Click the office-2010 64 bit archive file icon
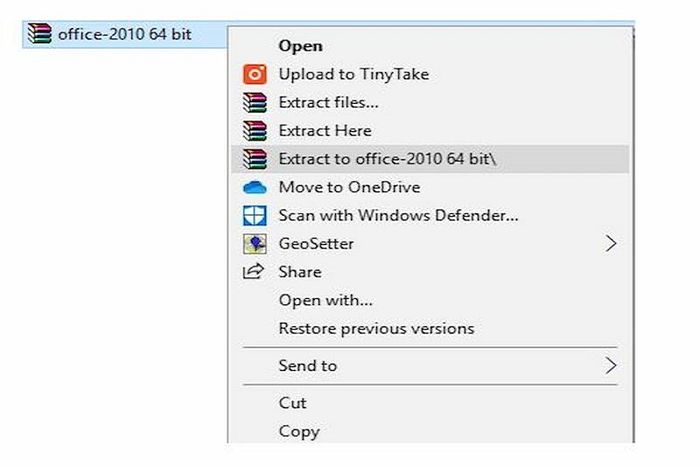Image resolution: width=700 pixels, height=466 pixels. (39, 33)
